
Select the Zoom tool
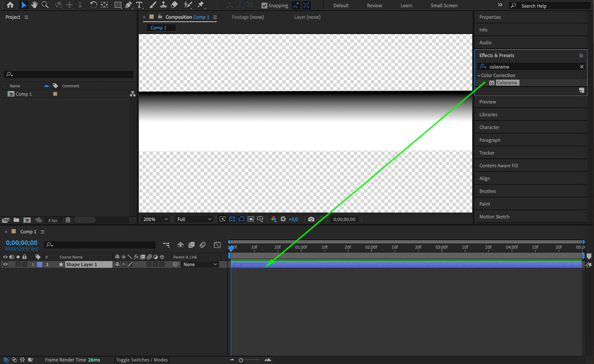(x=45, y=5)
